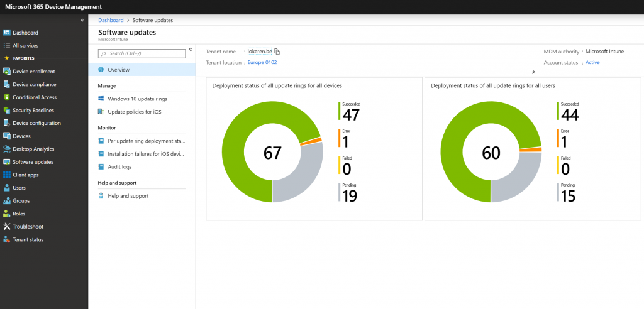Click the Audit logs icon
Image resolution: width=644 pixels, height=309 pixels.
tap(101, 166)
